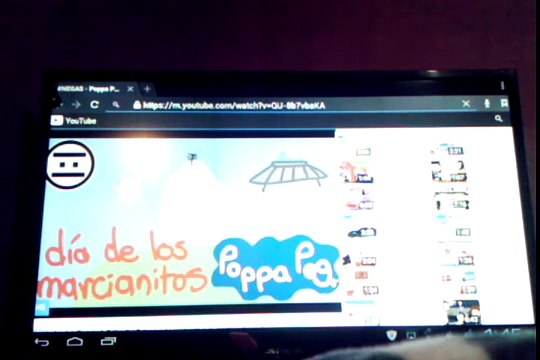Reload the page with refresh icon
Screen dimensions: 540x360
pyautogui.click(x=94, y=104)
